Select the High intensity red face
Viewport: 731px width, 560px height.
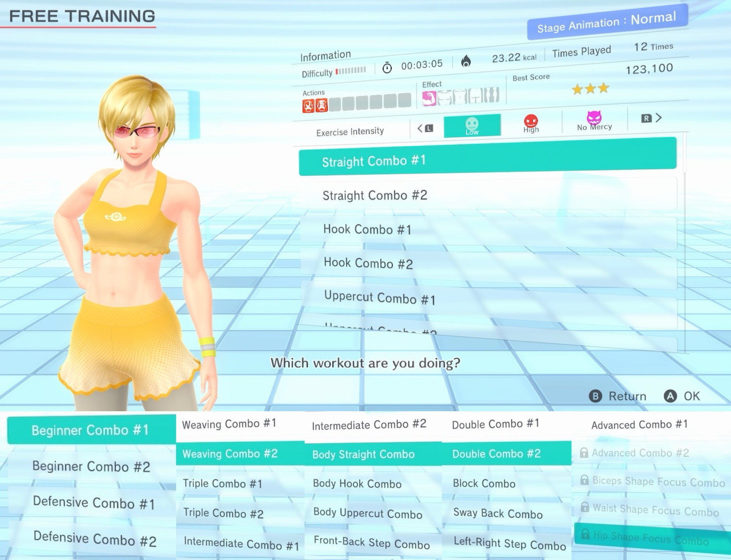pos(531,121)
